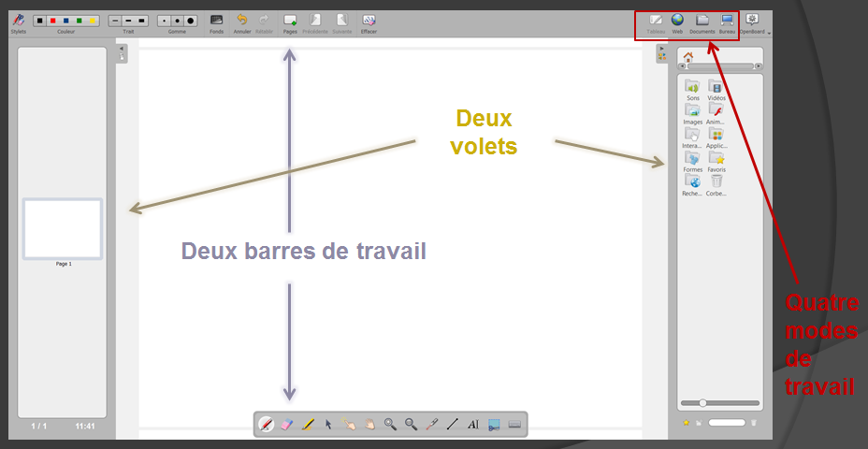Click the capture region tool
This screenshot has height=449, width=868.
click(x=494, y=425)
